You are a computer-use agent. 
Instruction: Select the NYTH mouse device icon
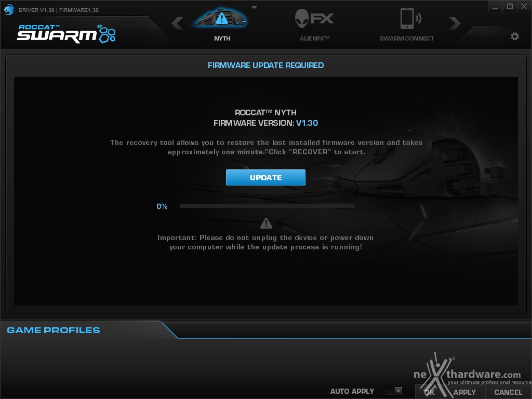221,18
